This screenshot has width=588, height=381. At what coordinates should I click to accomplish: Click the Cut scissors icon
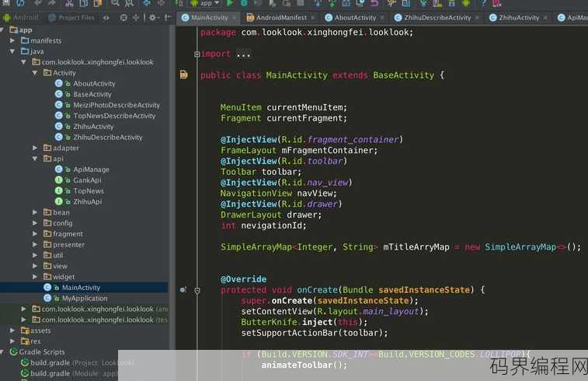pos(70,3)
